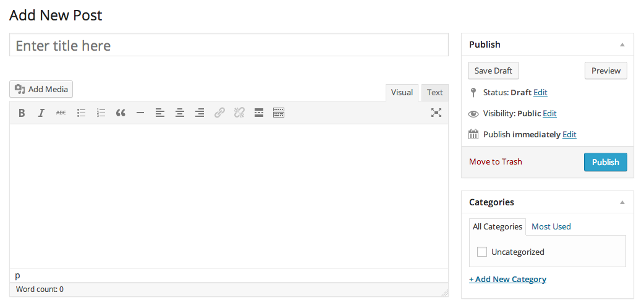The image size is (644, 308).
Task: Apply italic formatting
Action: pos(41,113)
